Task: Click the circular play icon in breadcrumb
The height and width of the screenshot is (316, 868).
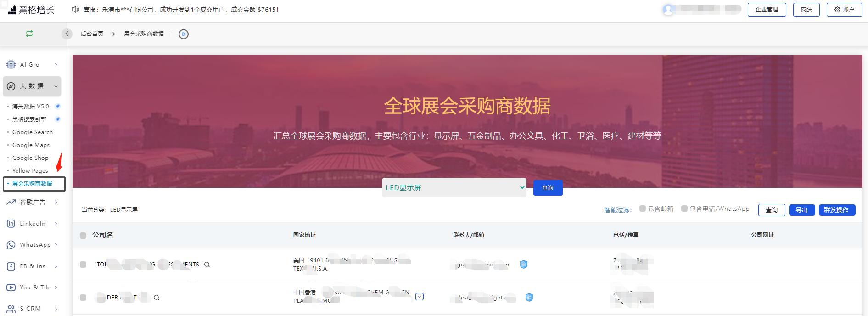Action: [184, 34]
